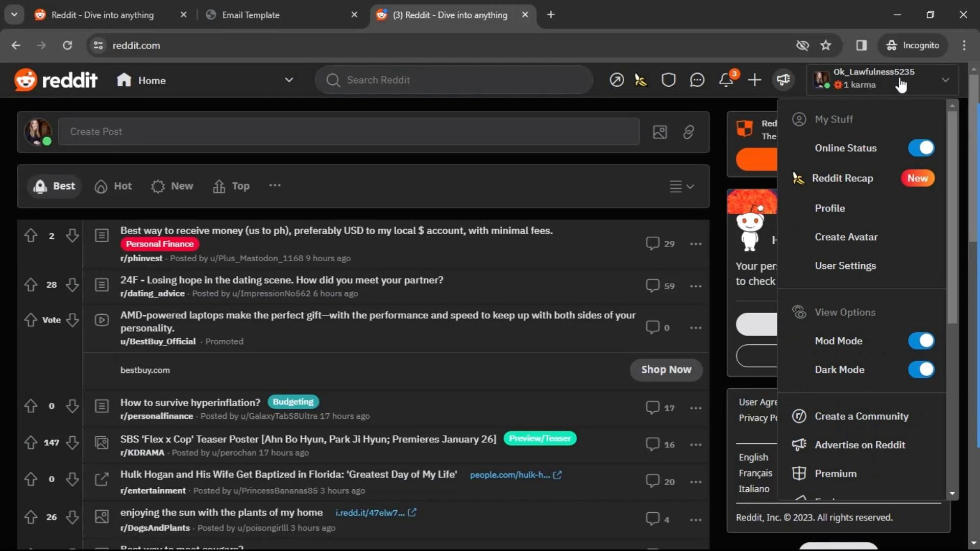
Task: Open comments on the 29-comment phinvest post
Action: [x=660, y=243]
